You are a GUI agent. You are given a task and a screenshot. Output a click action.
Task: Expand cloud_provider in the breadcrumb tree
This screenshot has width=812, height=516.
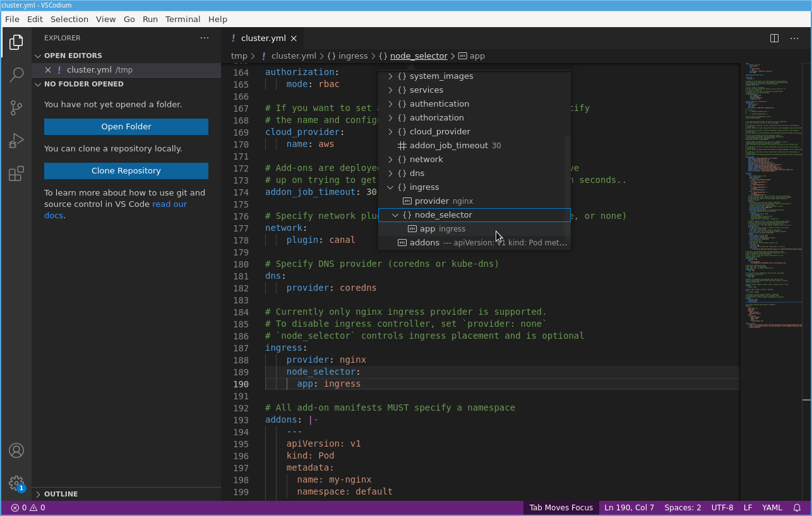tap(390, 132)
